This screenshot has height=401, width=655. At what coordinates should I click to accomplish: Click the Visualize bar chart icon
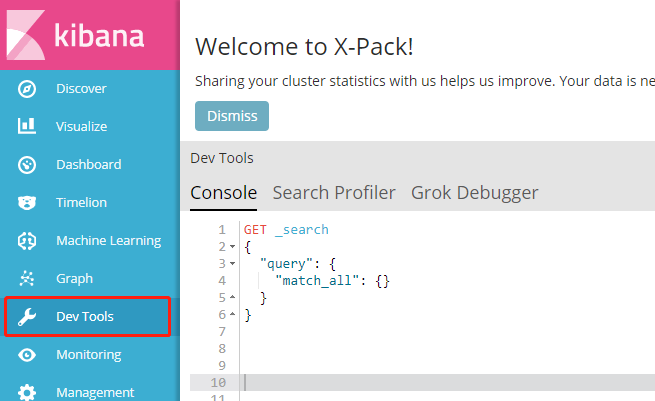click(x=27, y=126)
